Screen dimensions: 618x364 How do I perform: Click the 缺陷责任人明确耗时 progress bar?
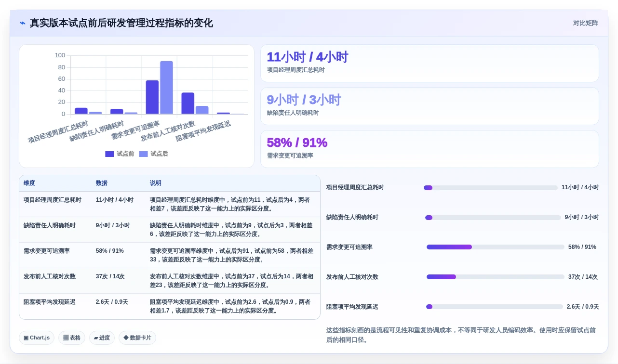point(493,218)
